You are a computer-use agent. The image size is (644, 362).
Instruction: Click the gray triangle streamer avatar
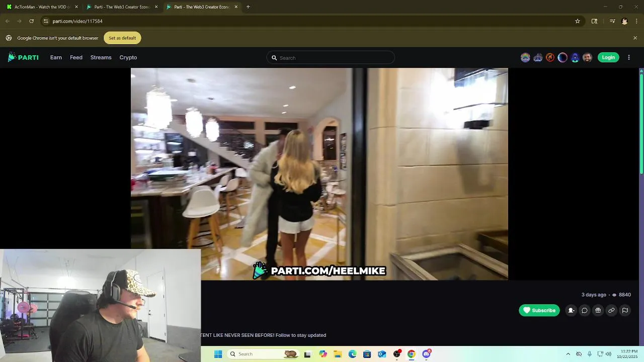[x=538, y=57]
